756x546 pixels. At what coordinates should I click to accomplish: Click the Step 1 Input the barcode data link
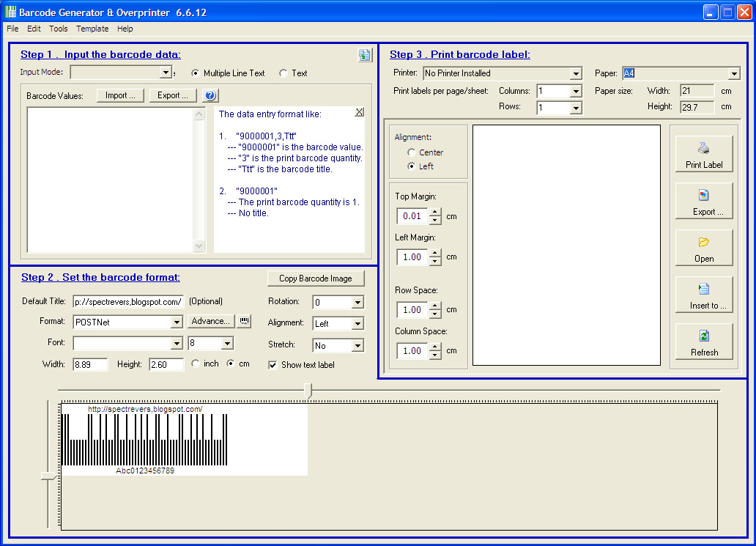point(101,54)
